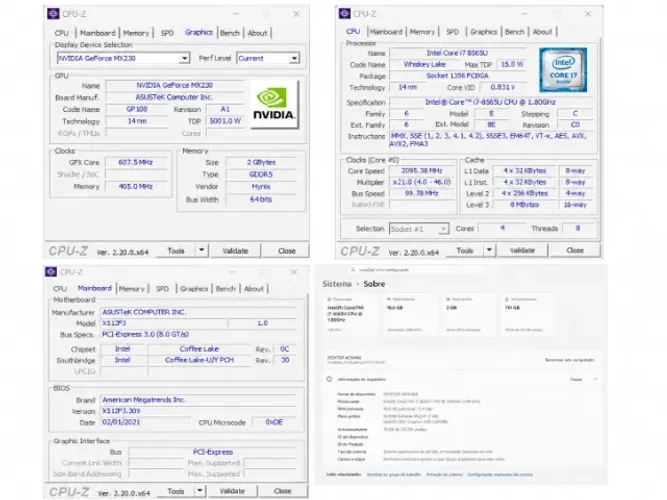Collapse device information section chevron in Sobre
The image size is (667, 500).
596,379
